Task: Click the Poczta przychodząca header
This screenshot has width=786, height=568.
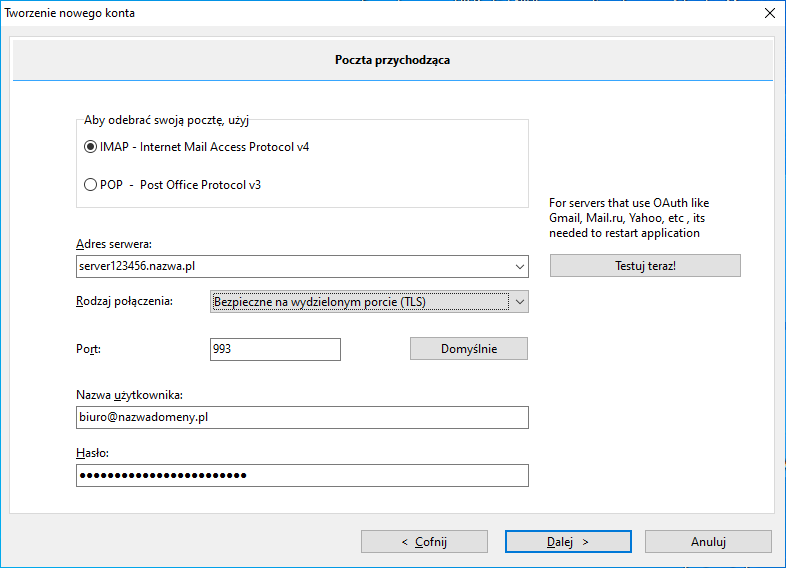Action: 392,60
